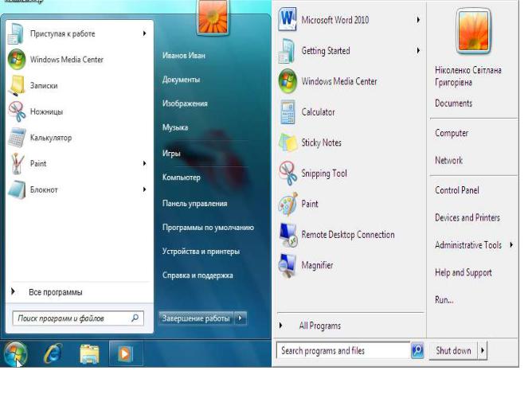Click Paint brushes icon in Russian menu
The image size is (532, 398).
click(17, 163)
